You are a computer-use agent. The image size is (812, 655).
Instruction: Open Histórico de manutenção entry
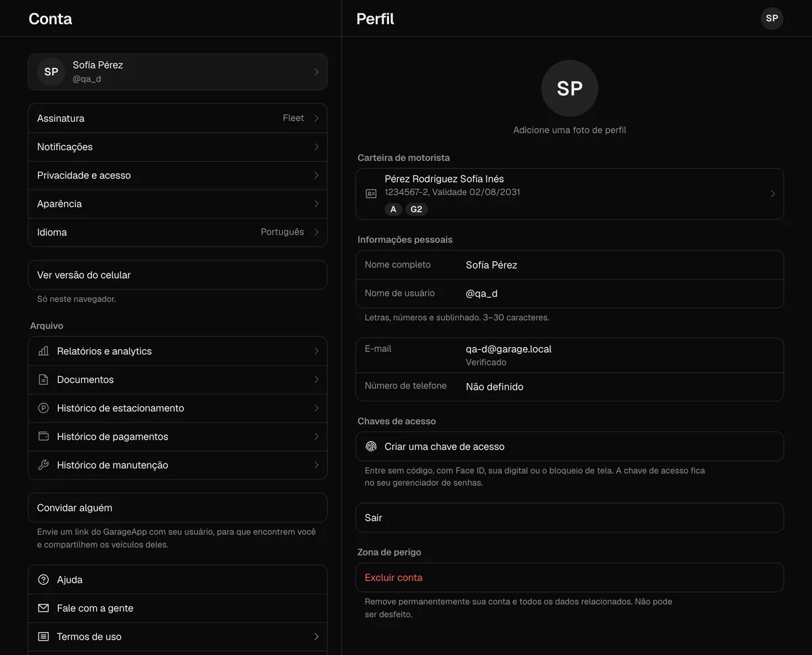pyautogui.click(x=177, y=465)
